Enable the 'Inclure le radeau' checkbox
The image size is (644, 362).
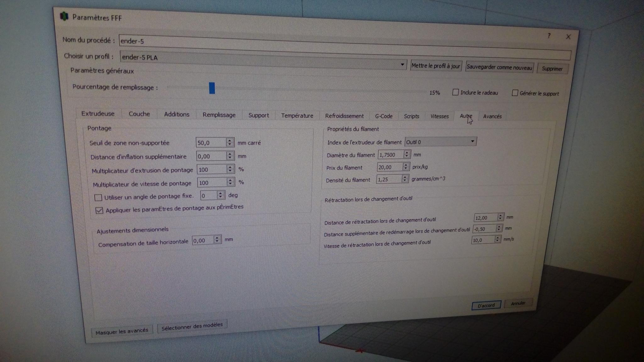point(455,92)
